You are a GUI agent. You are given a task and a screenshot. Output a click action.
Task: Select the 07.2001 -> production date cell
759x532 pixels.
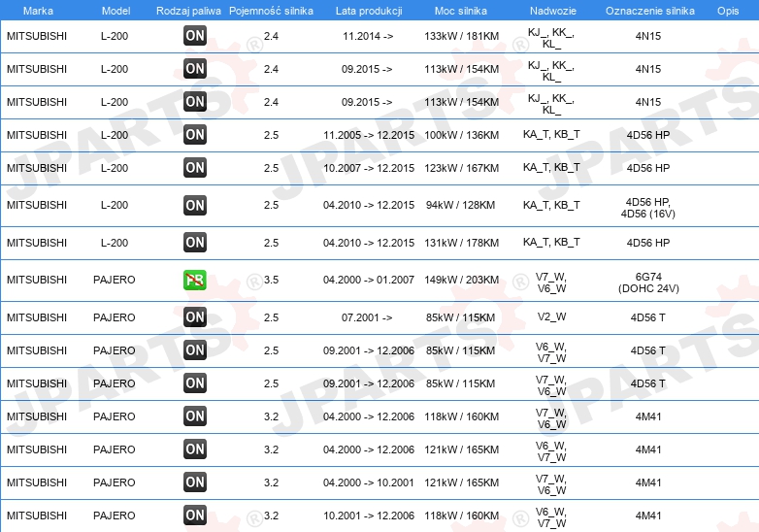click(367, 317)
